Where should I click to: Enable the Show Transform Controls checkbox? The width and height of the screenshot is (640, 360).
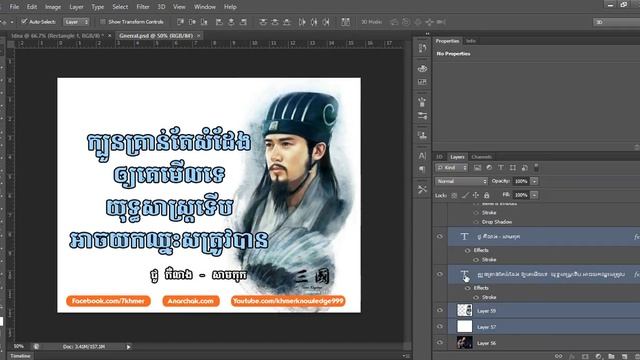point(103,22)
